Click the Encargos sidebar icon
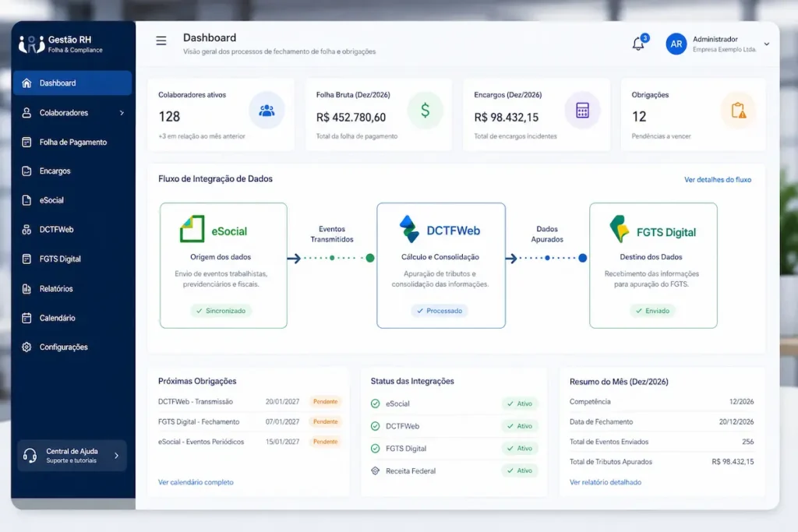This screenshot has height=532, width=798. (26, 171)
